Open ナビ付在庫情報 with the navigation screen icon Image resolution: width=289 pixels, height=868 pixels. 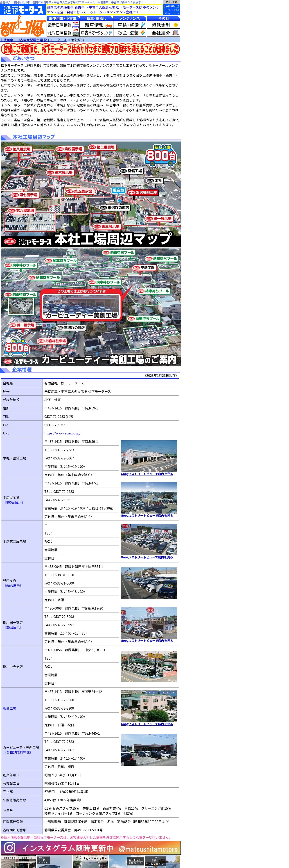coord(63,33)
